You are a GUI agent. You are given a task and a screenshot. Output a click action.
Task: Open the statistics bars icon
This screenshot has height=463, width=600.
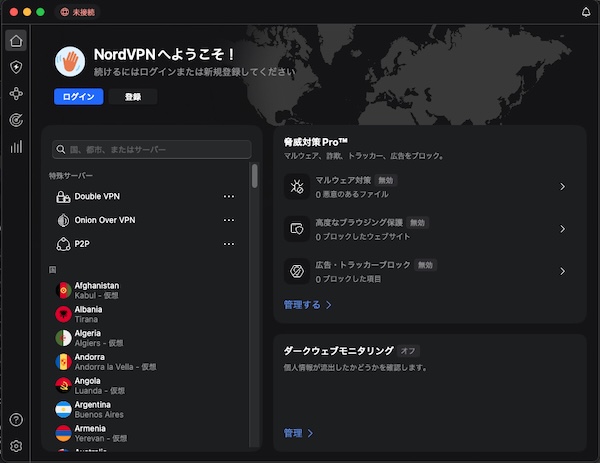coord(16,147)
